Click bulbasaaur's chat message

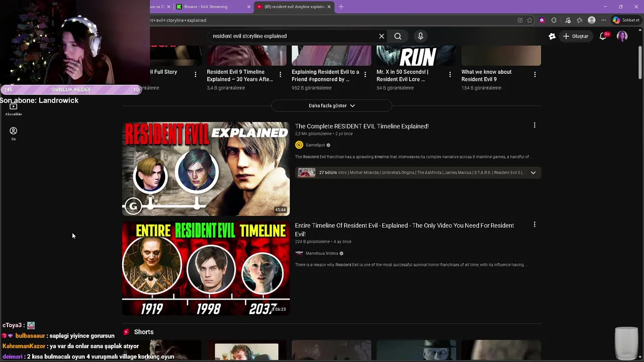tap(58, 336)
